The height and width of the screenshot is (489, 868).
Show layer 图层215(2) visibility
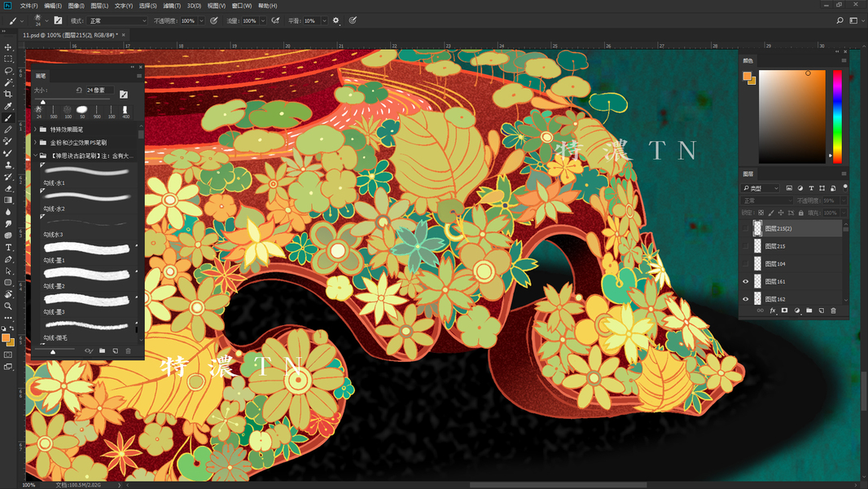click(x=745, y=228)
